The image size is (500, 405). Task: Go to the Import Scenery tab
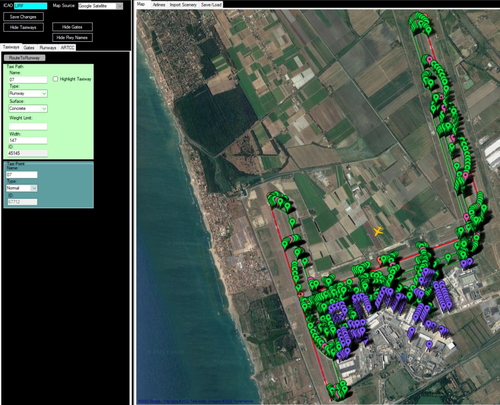tap(183, 5)
